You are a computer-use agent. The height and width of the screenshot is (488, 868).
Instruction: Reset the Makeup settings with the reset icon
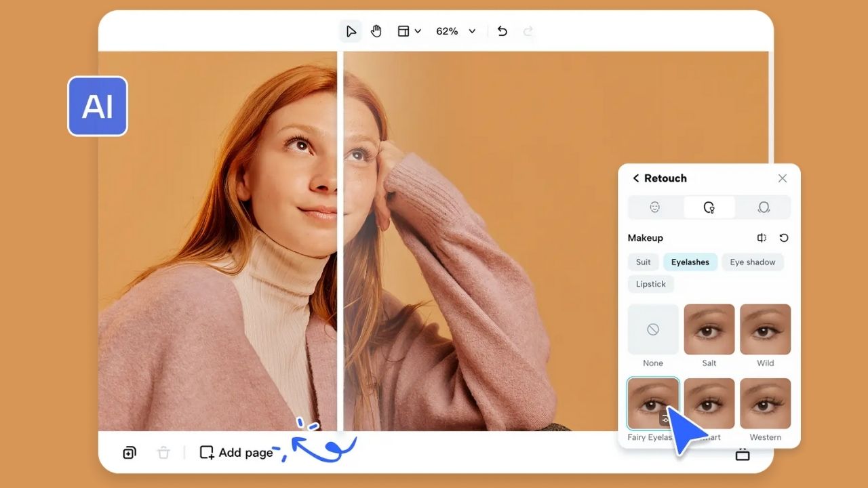point(784,238)
